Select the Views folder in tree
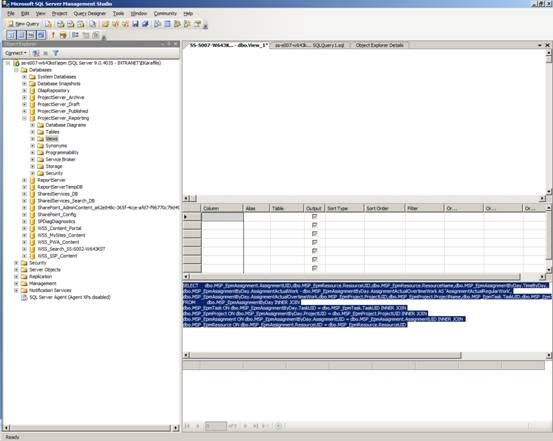 coord(51,139)
